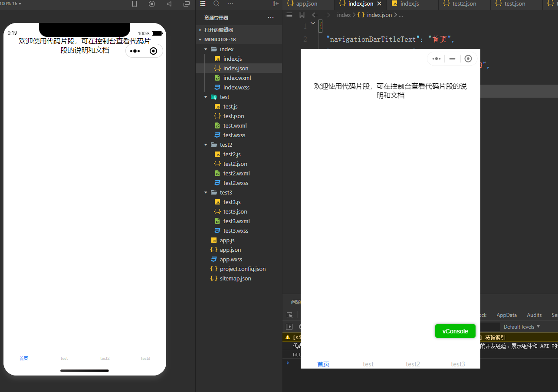Click the outline list icon in the editor toolbar

(289, 14)
